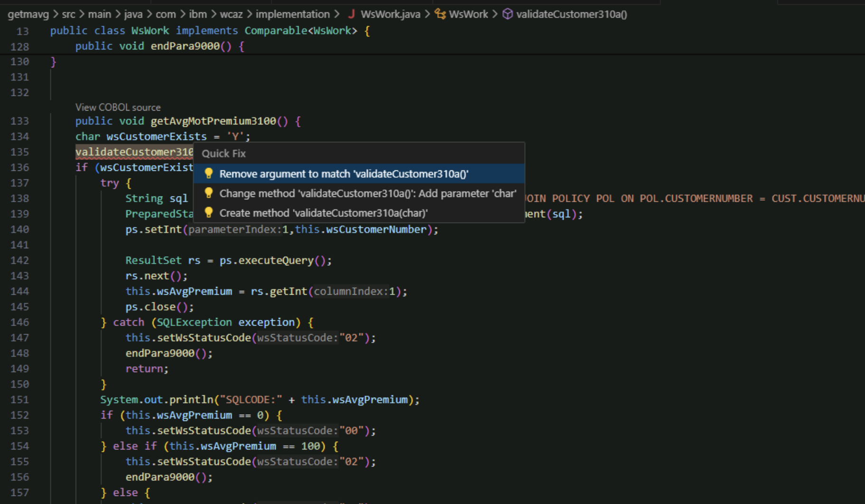
Task: Click 'com' breadcrumb segment
Action: (x=166, y=14)
